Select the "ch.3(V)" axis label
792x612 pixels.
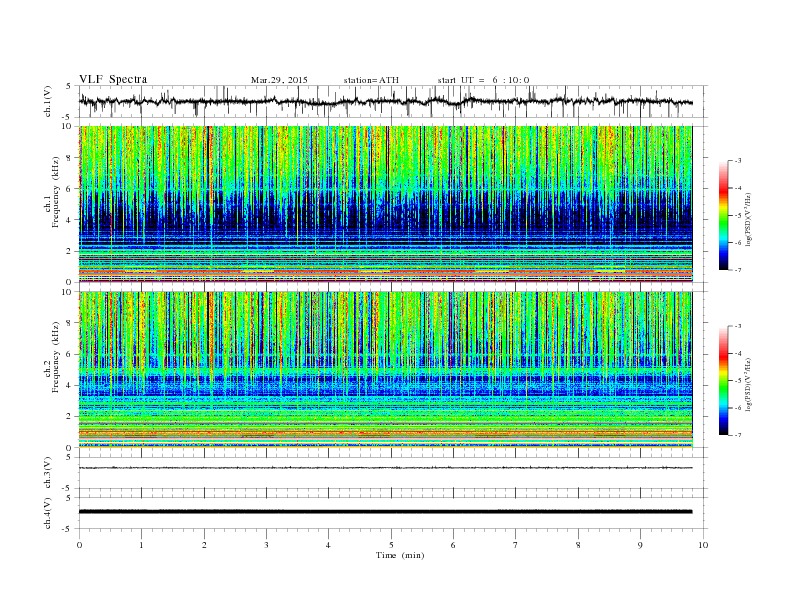pyautogui.click(x=48, y=473)
